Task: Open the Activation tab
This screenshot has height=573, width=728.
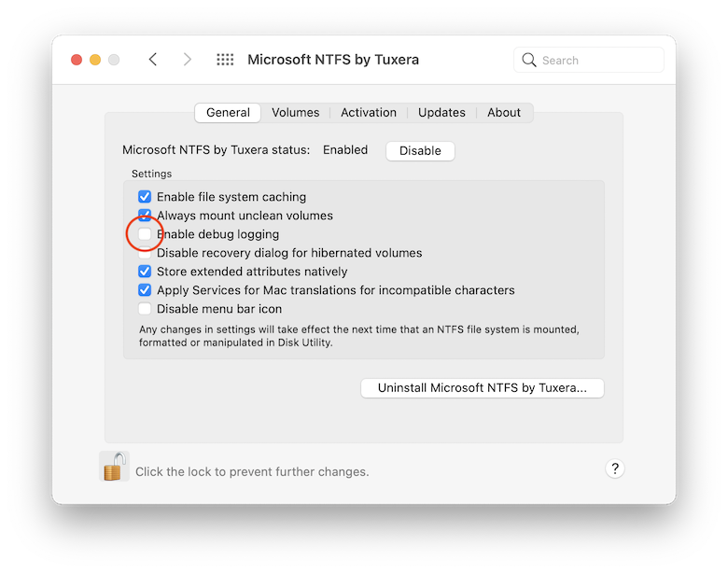Action: pyautogui.click(x=369, y=113)
